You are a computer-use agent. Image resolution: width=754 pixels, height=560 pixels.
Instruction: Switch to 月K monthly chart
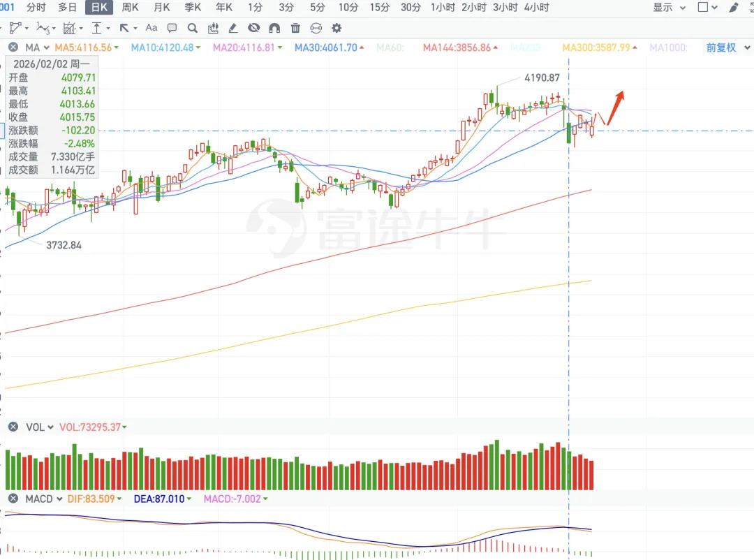pyautogui.click(x=161, y=7)
